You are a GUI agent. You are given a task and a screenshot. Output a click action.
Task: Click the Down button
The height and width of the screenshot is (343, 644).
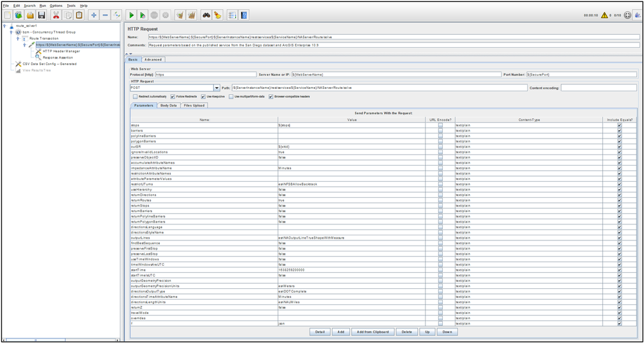point(447,331)
